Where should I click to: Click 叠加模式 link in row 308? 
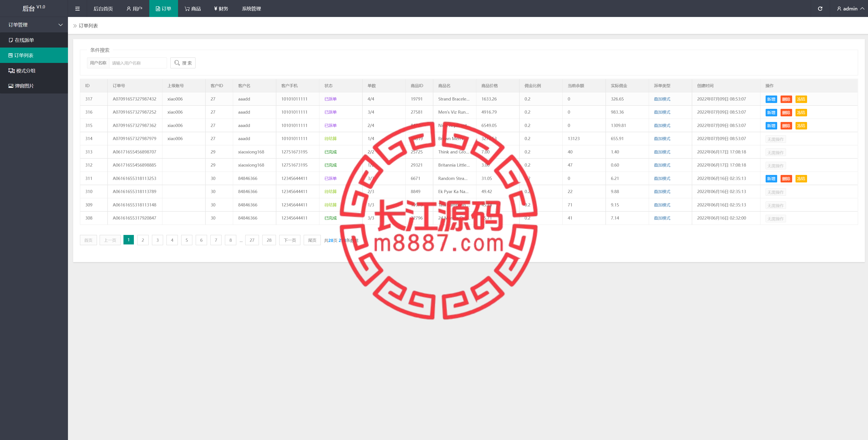pyautogui.click(x=662, y=218)
